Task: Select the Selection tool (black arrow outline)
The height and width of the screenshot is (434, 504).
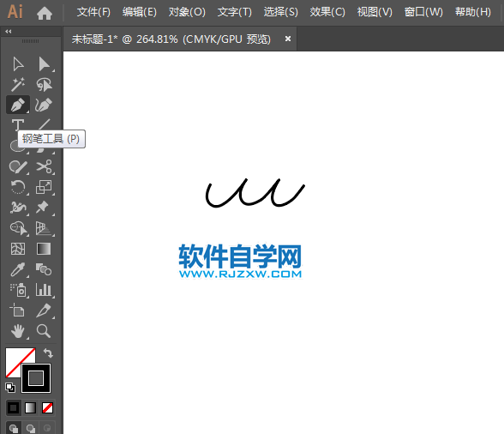Action: (x=18, y=64)
